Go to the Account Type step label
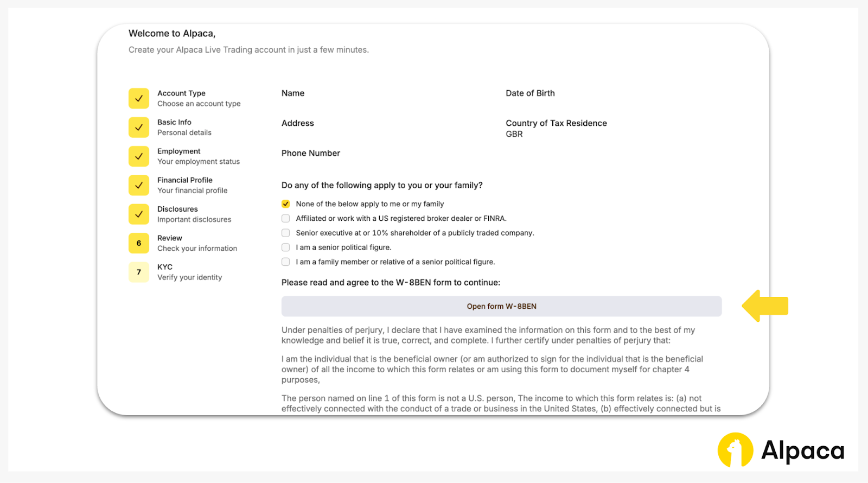868x483 pixels. [181, 93]
